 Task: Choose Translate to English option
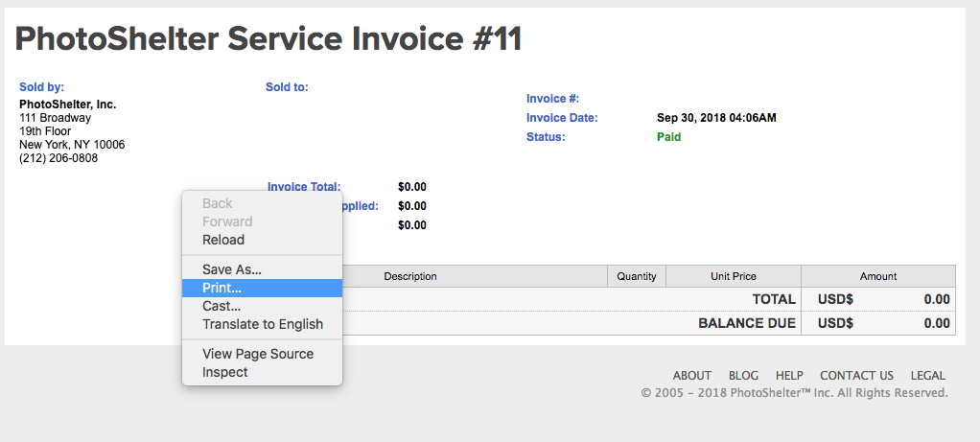[262, 324]
